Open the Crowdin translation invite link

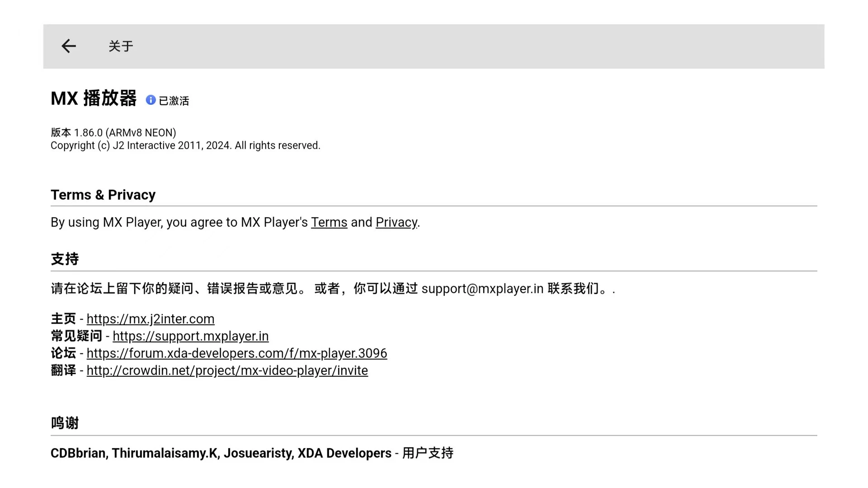point(227,371)
